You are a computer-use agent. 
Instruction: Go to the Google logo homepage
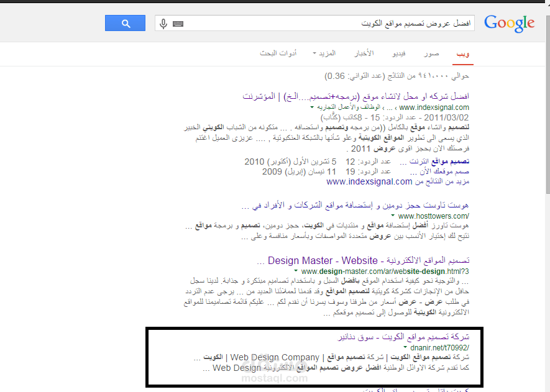[x=510, y=24]
